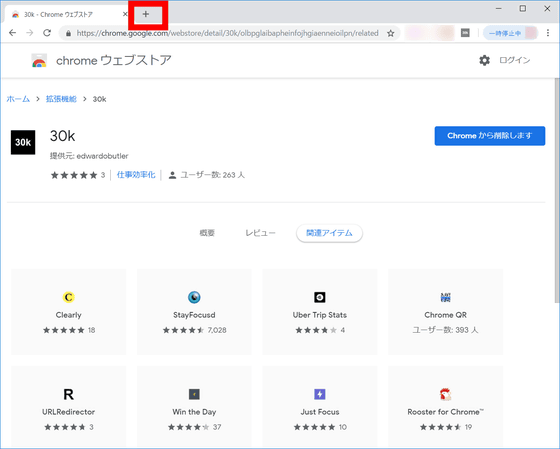Open the Clearly extension icon
This screenshot has width=560, height=449.
point(69,297)
